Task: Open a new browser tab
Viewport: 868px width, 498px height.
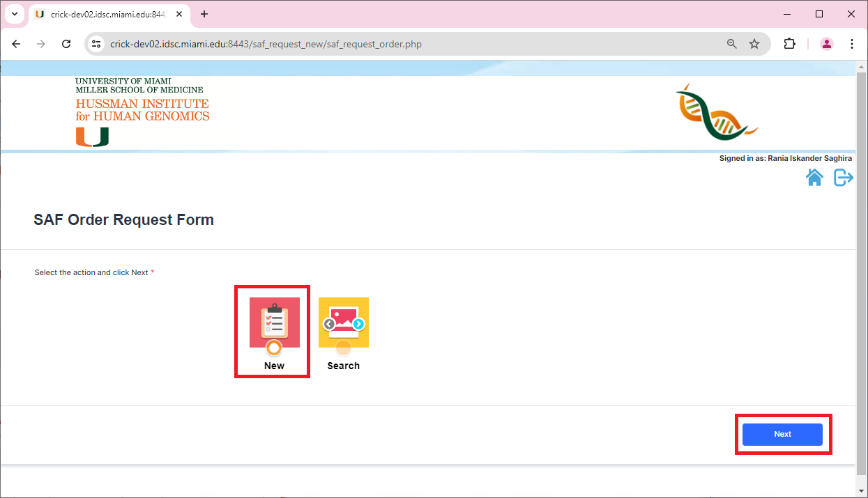Action: coord(204,14)
